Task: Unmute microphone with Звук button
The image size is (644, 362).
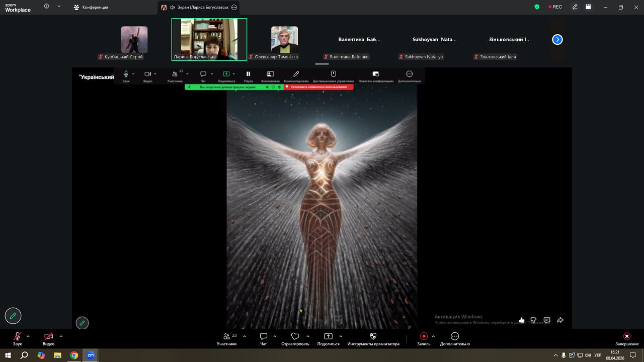Action: pyautogui.click(x=18, y=337)
